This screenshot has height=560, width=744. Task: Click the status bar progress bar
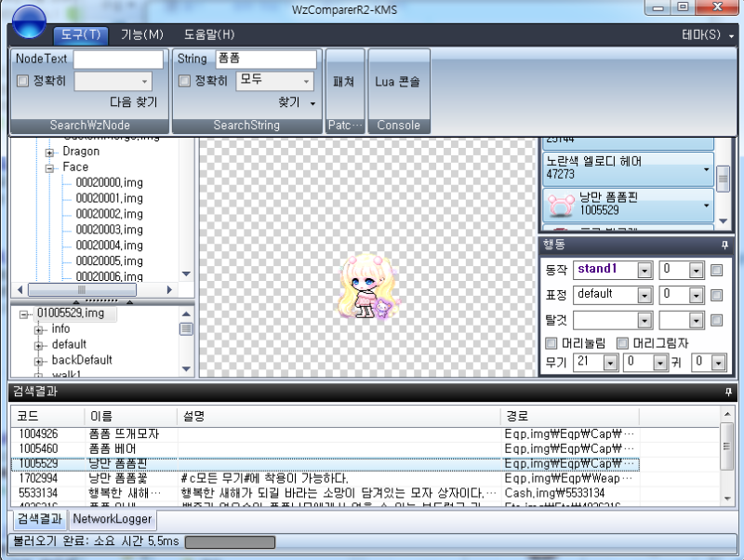click(x=230, y=542)
